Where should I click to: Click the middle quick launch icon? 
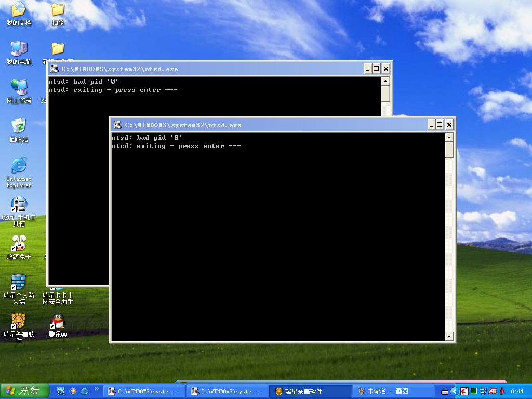[73, 391]
